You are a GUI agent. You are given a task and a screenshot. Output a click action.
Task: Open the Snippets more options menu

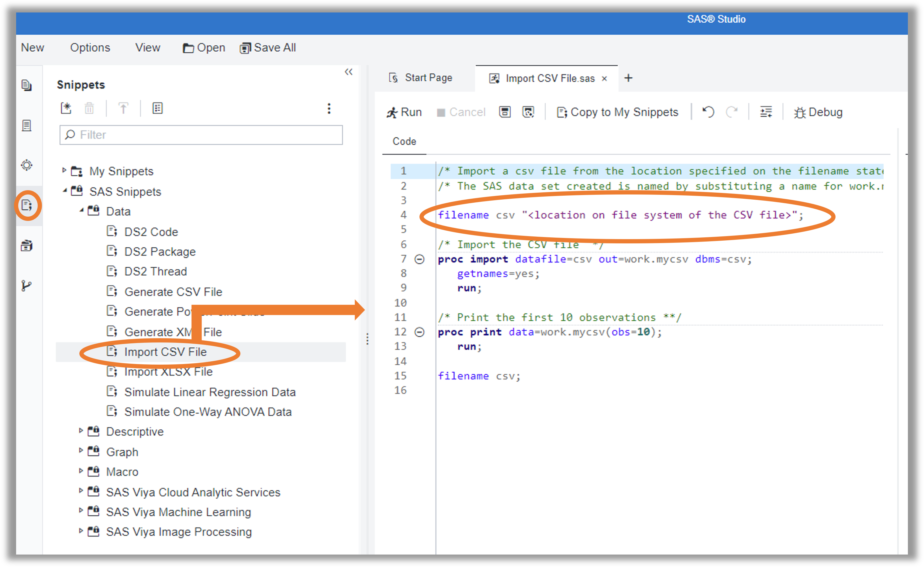pos(329,109)
